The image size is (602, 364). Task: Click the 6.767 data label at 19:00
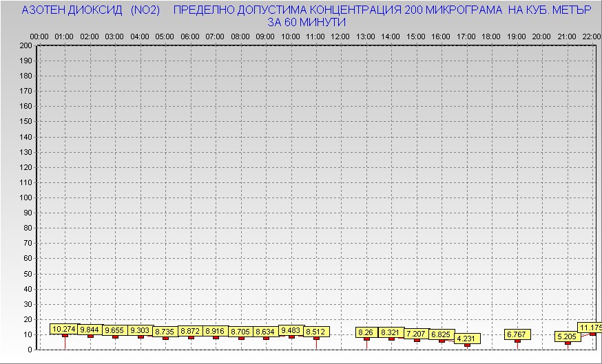[517, 334]
